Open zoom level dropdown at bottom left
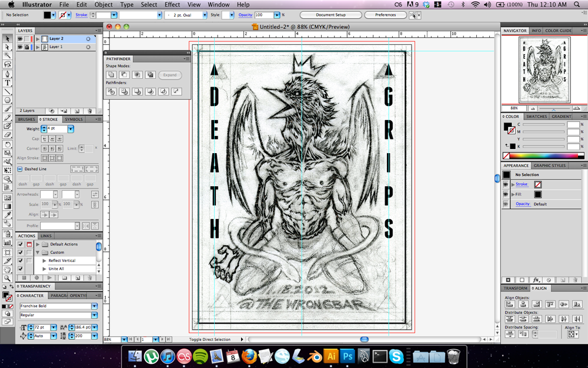The image size is (588, 368). point(123,339)
